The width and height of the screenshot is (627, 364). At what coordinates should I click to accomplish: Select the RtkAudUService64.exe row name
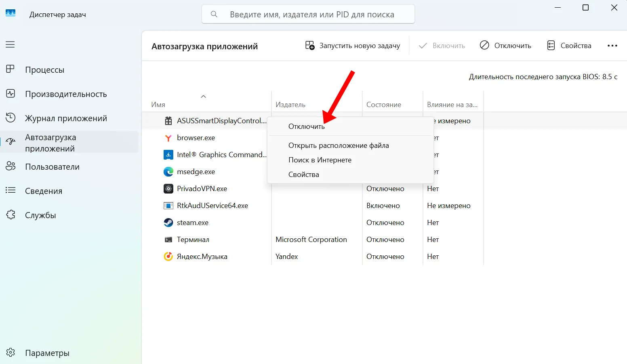pyautogui.click(x=213, y=206)
